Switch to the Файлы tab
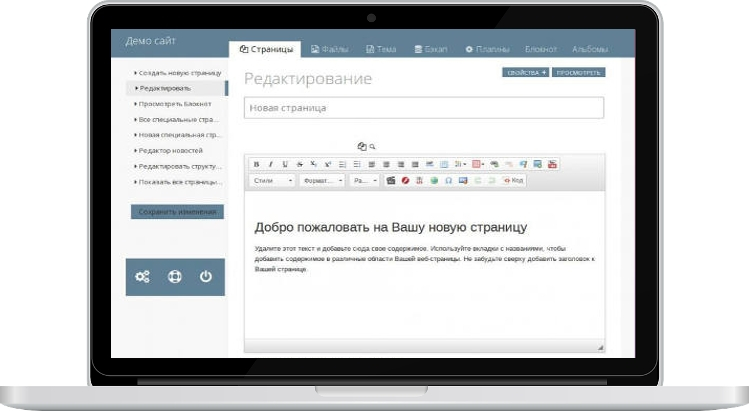 [330, 49]
